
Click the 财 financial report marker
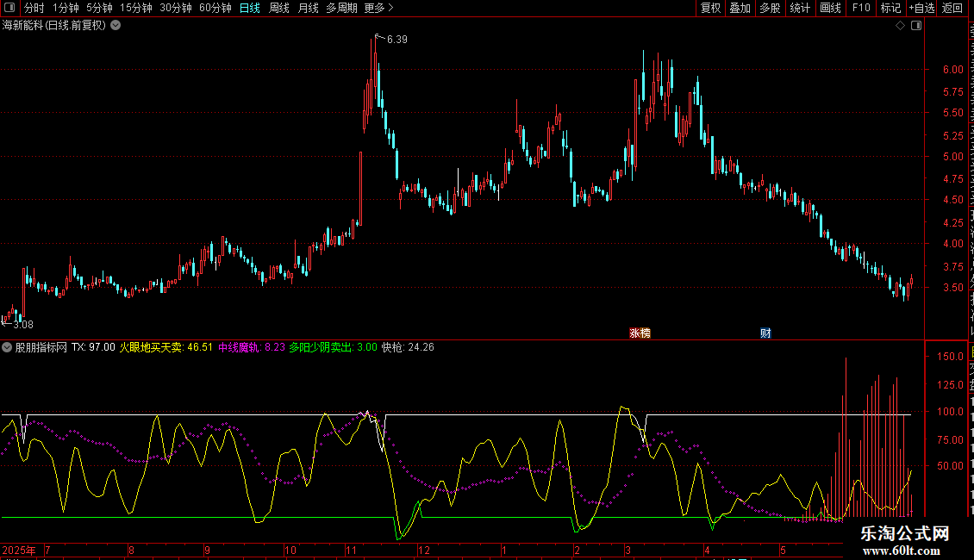point(765,333)
